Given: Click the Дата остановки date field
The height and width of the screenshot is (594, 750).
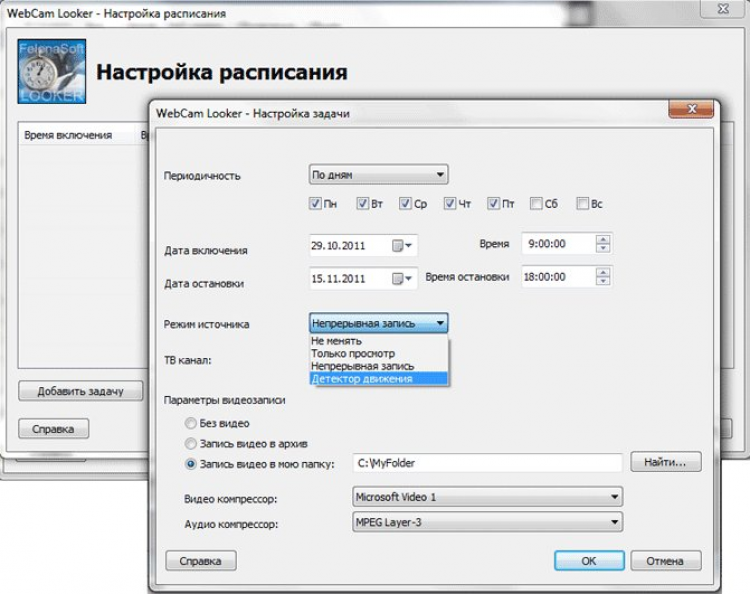Looking at the screenshot, I should 364,278.
